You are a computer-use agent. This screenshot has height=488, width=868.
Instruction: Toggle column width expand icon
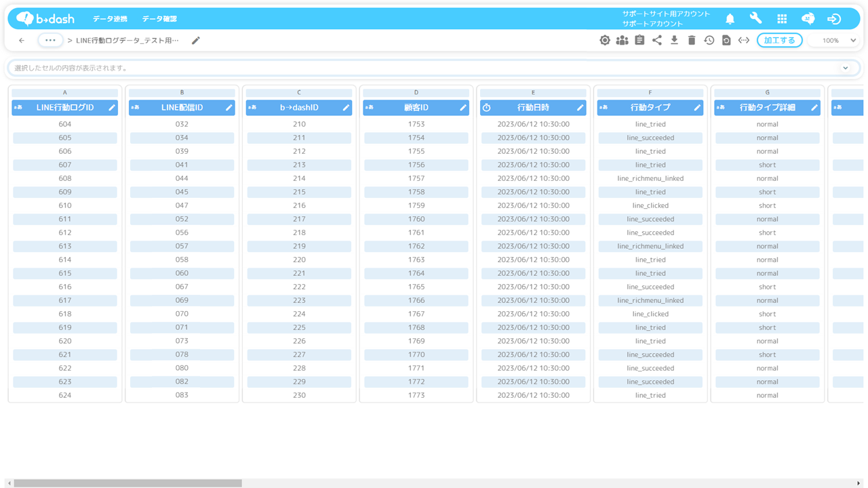point(744,41)
